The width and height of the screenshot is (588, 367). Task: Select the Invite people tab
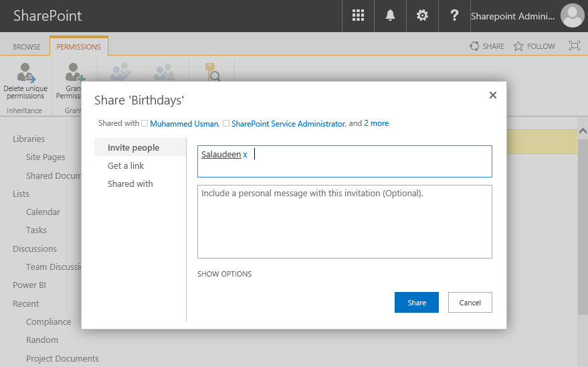[140, 147]
